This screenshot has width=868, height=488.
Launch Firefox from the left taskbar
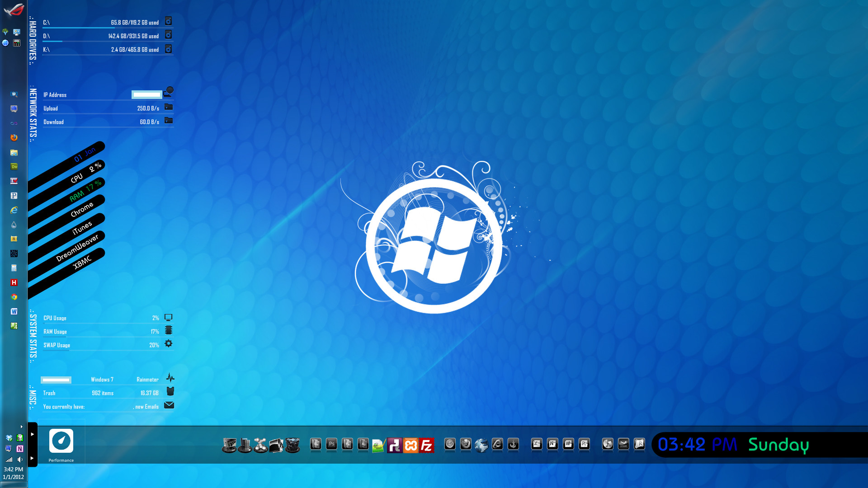point(14,137)
